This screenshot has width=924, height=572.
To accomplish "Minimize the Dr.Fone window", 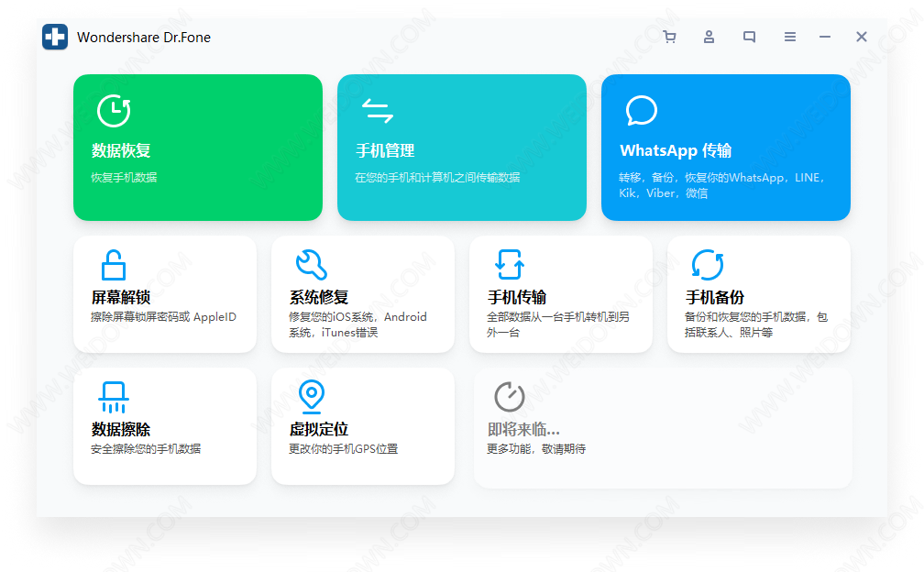I will (825, 37).
